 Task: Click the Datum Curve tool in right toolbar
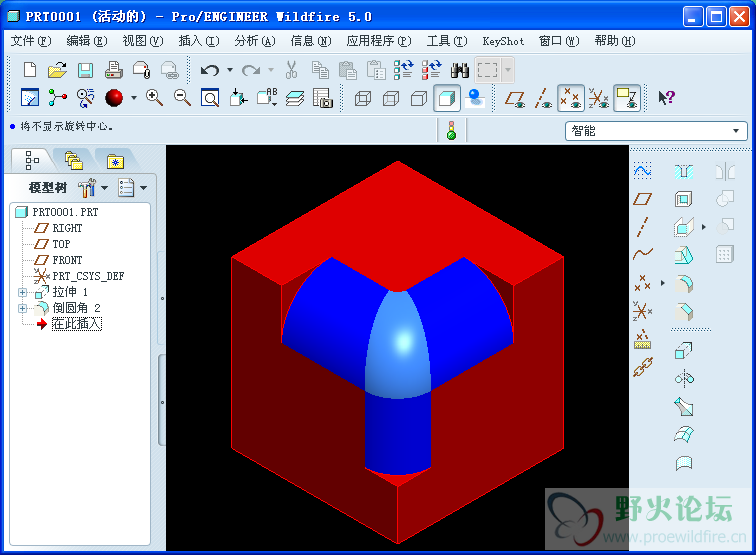click(x=643, y=254)
